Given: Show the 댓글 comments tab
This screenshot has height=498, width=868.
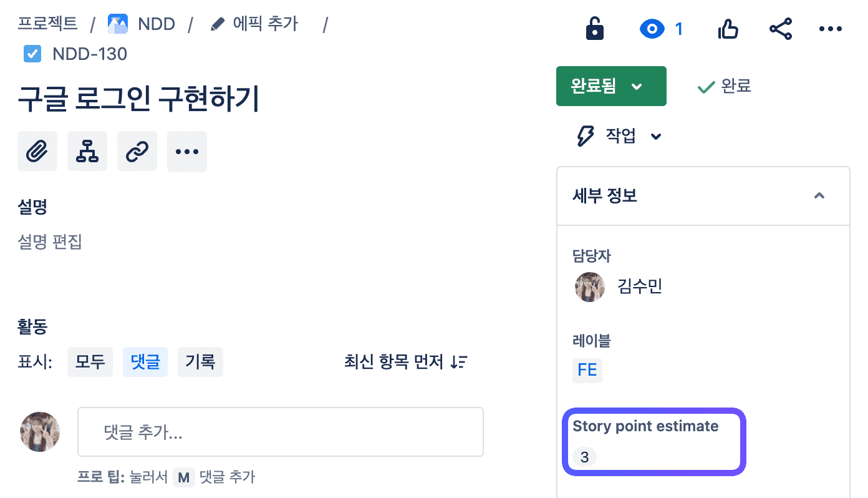Looking at the screenshot, I should coord(145,362).
